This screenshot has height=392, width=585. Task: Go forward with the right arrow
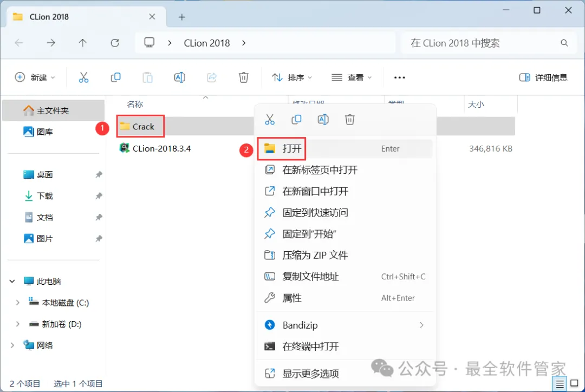pyautogui.click(x=51, y=43)
